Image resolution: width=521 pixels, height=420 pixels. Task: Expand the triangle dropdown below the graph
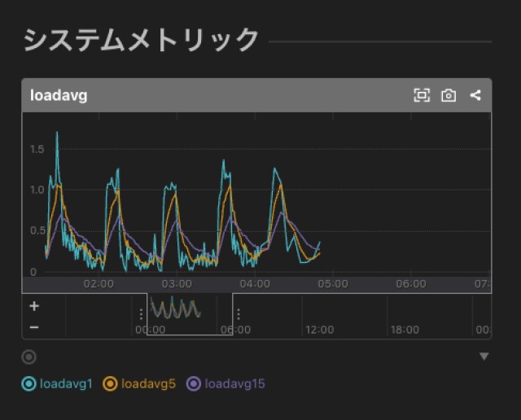point(484,357)
